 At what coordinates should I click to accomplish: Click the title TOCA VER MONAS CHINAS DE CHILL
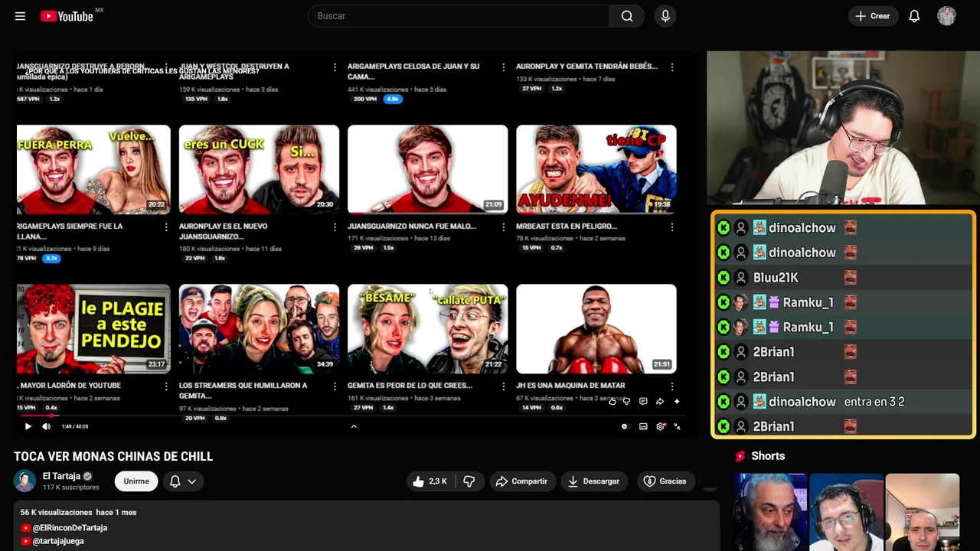point(113,457)
